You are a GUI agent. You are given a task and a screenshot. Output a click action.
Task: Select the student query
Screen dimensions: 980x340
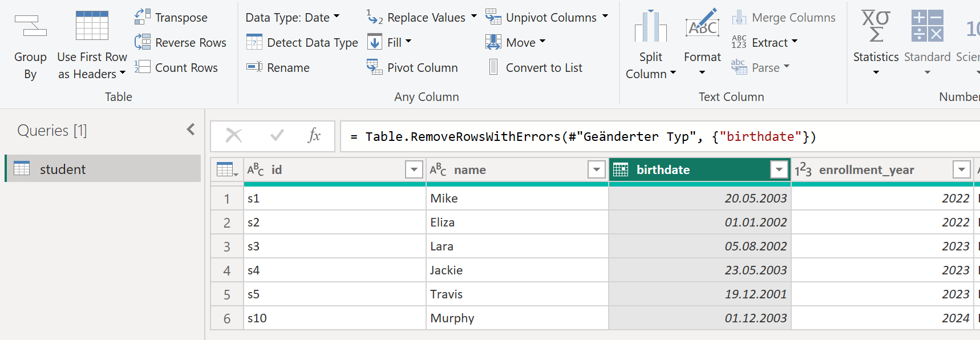tap(103, 169)
